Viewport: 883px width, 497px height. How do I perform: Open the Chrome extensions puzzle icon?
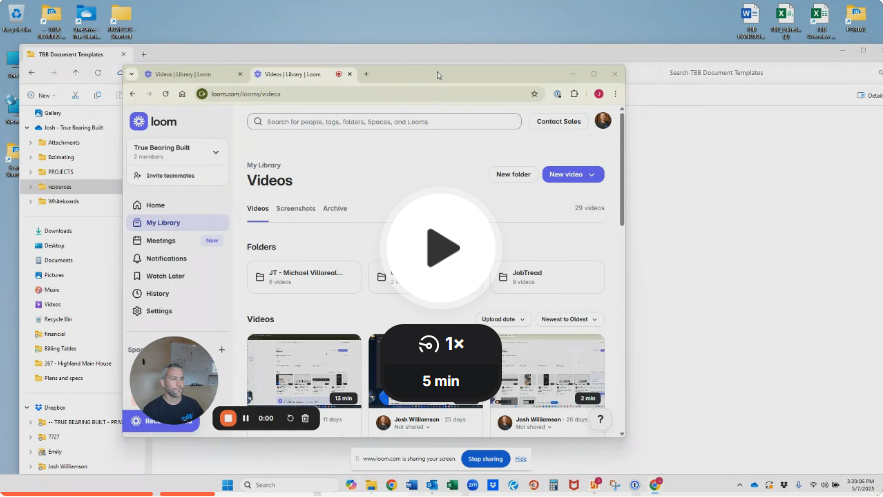(x=574, y=94)
